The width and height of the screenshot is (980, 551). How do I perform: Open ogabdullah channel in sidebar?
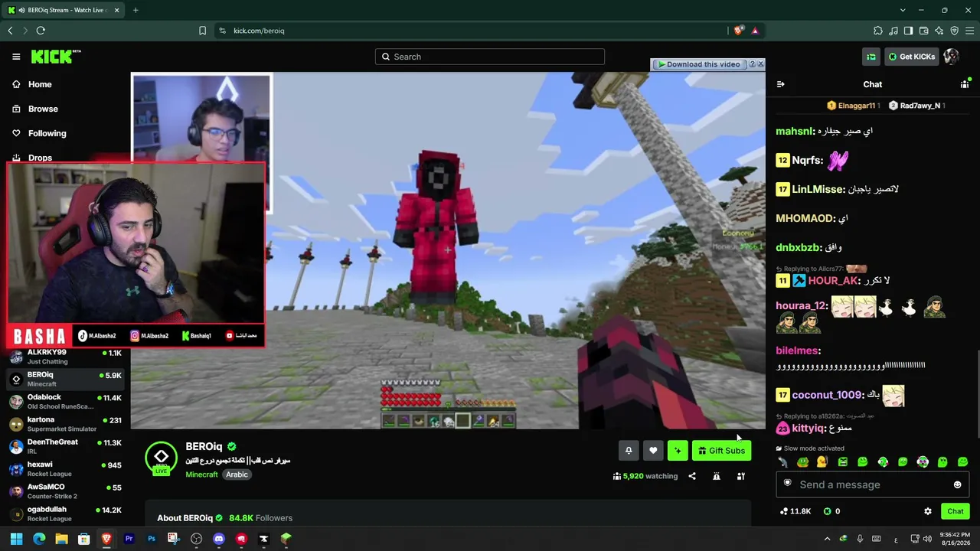(x=65, y=513)
